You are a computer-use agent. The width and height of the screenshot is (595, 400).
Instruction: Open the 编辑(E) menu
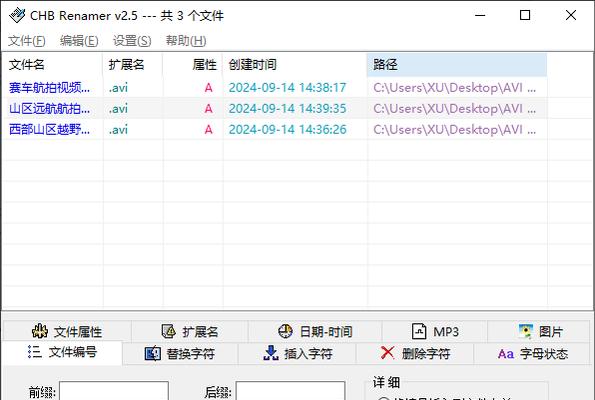(x=79, y=41)
